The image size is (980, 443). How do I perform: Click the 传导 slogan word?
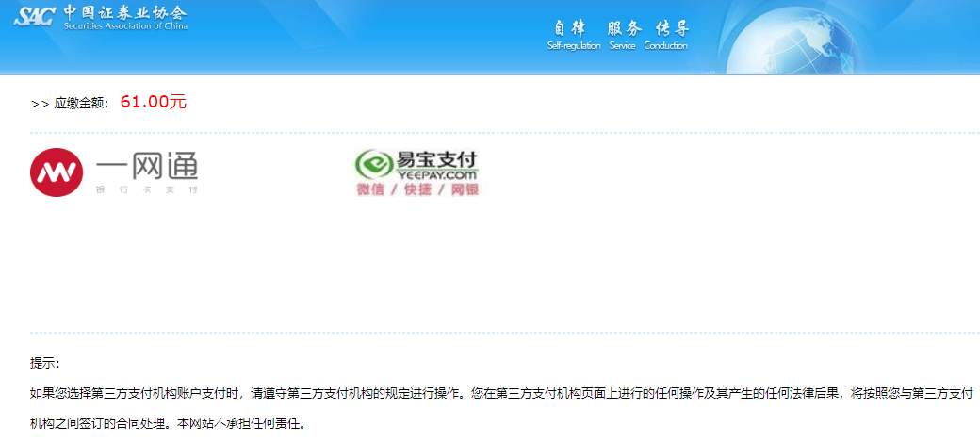673,27
